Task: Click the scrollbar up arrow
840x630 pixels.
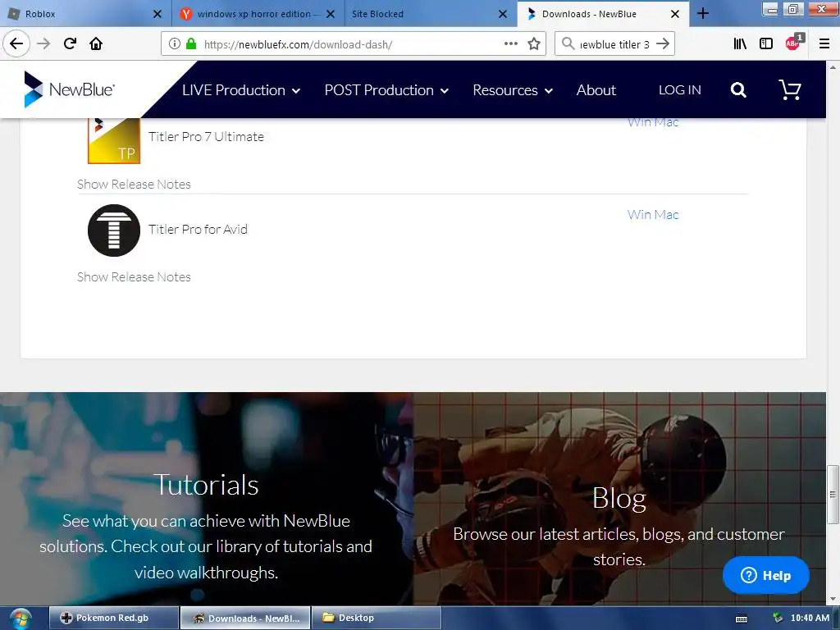Action: coord(833,67)
